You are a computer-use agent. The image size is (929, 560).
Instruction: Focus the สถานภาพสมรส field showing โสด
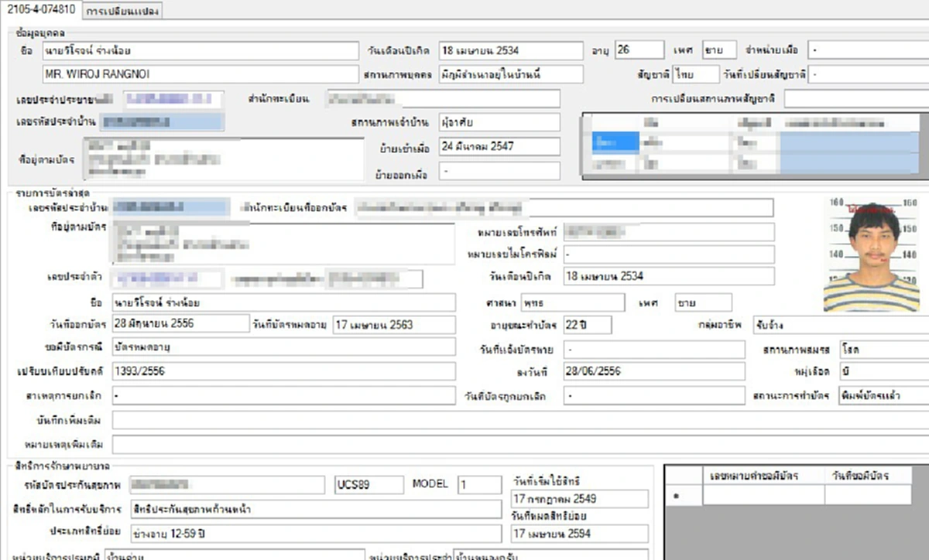pos(884,350)
